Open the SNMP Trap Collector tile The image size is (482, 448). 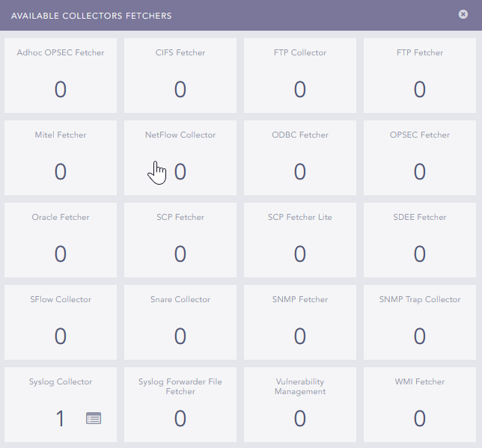(x=420, y=322)
